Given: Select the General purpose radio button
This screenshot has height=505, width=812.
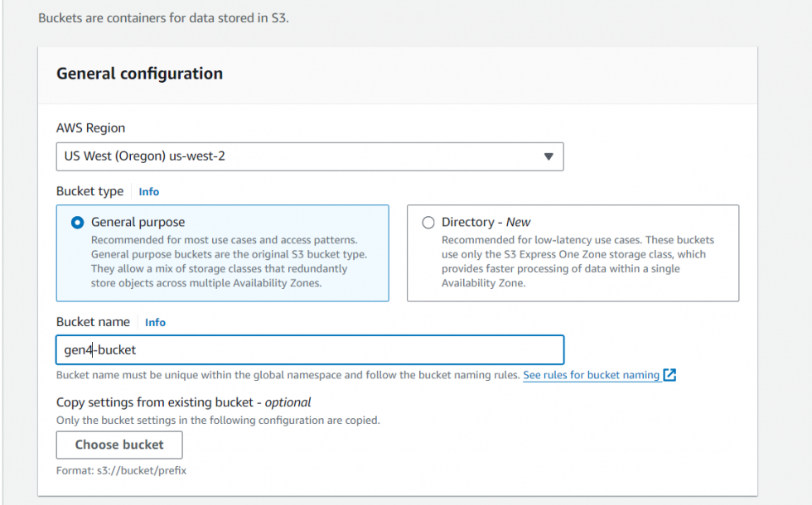Looking at the screenshot, I should [x=78, y=222].
